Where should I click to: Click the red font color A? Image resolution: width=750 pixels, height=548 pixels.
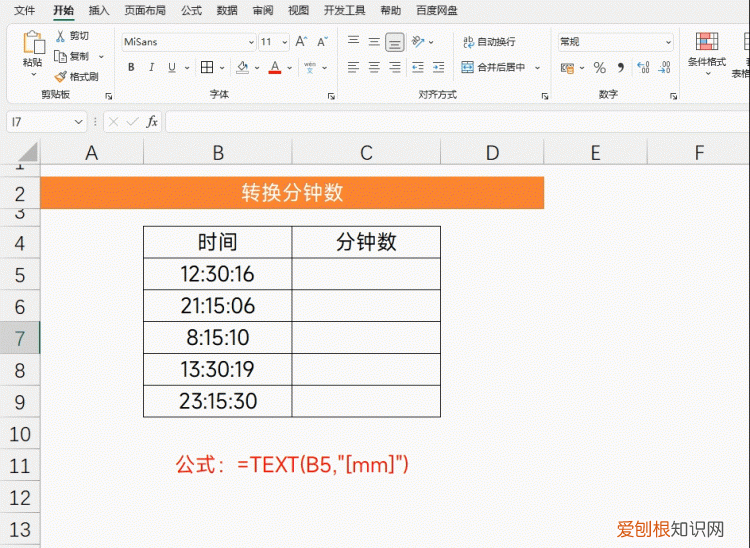(x=275, y=67)
